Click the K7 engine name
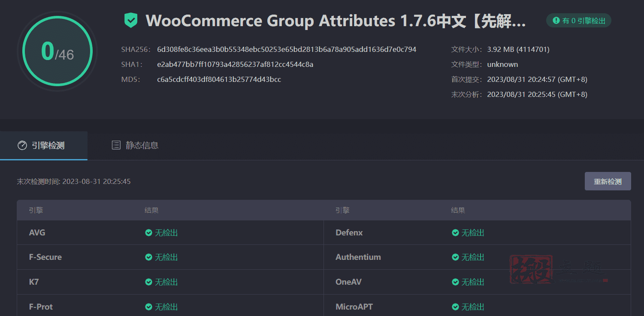Viewport: 644px width, 316px height. pos(34,282)
